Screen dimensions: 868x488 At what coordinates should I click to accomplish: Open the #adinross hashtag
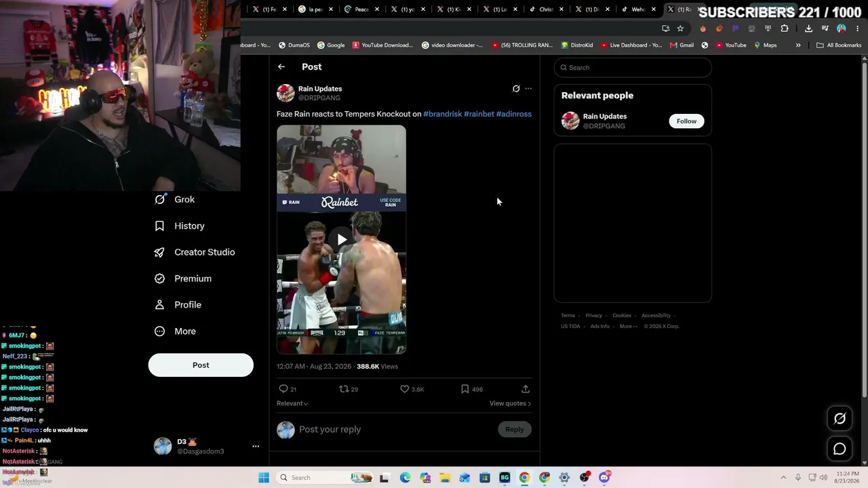514,114
